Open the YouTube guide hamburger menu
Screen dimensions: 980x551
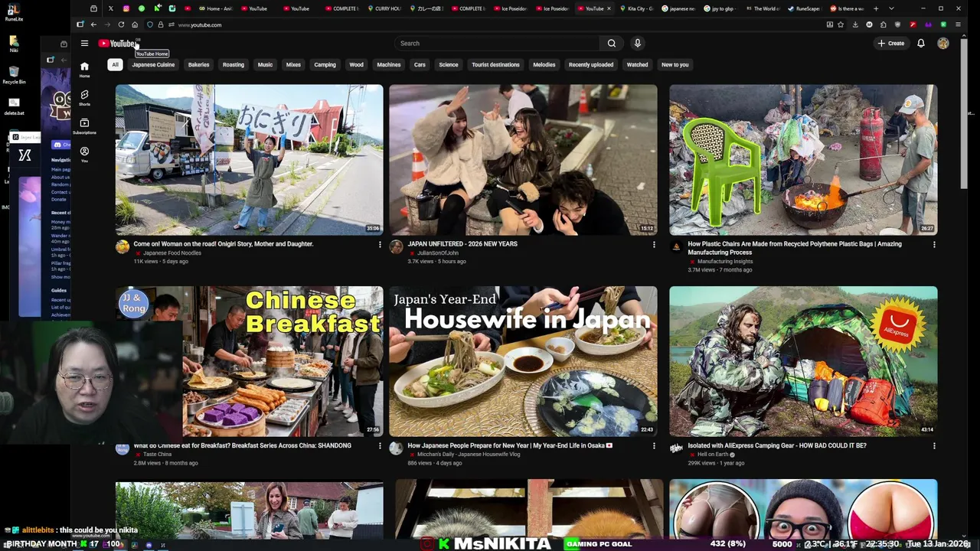point(84,44)
